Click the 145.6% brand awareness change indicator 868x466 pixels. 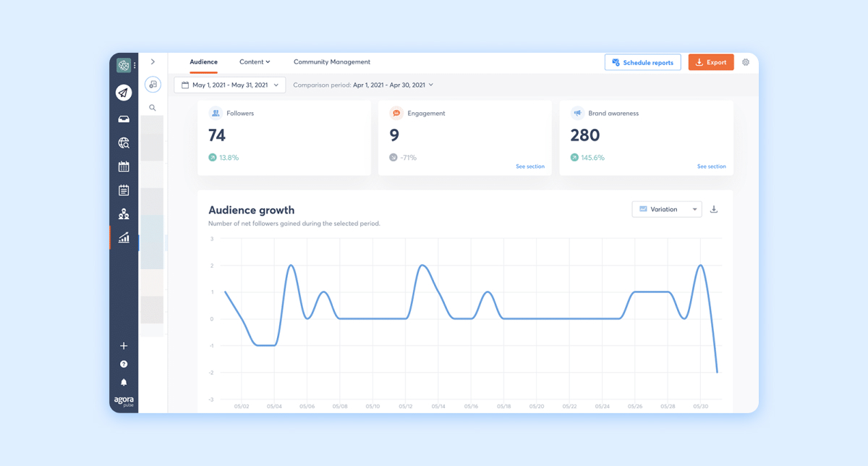[x=588, y=157]
